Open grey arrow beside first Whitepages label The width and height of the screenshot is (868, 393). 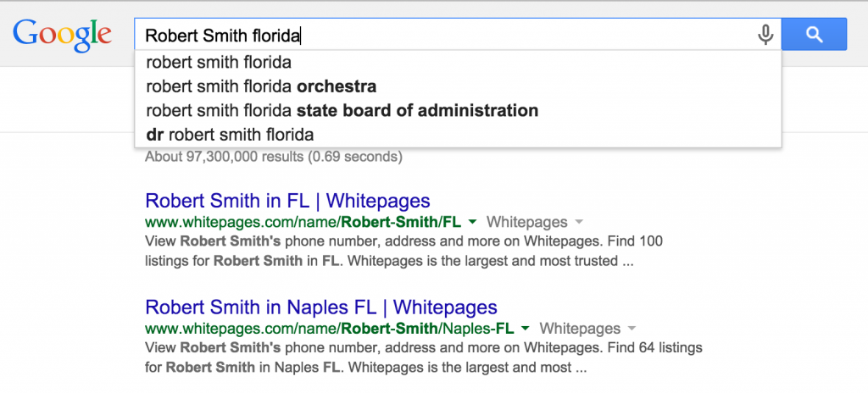click(579, 222)
